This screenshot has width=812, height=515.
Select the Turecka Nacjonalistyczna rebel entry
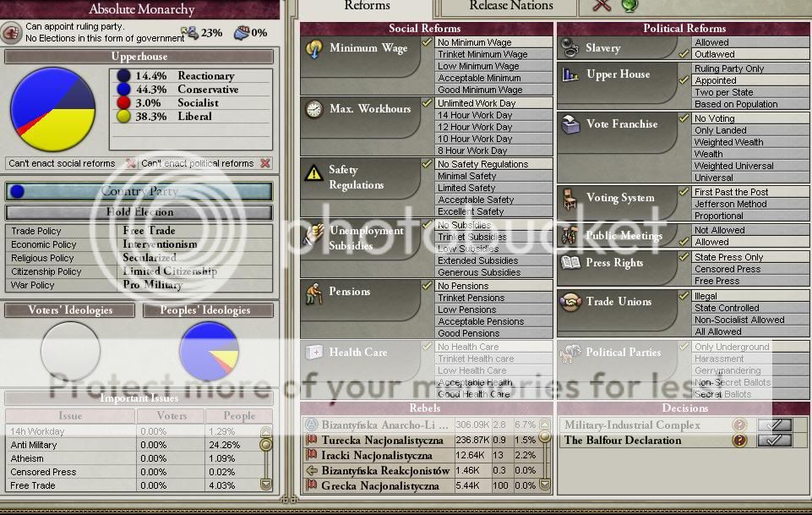click(378, 441)
